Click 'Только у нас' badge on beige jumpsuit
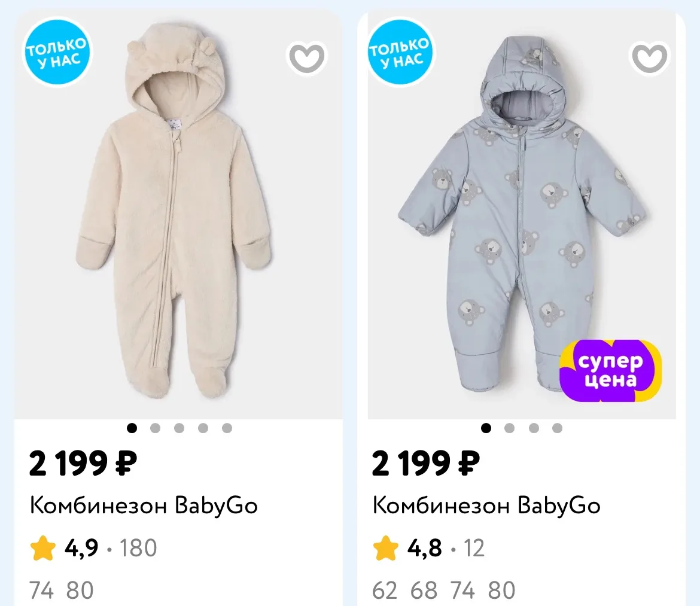This screenshot has width=700, height=606. coord(56,52)
